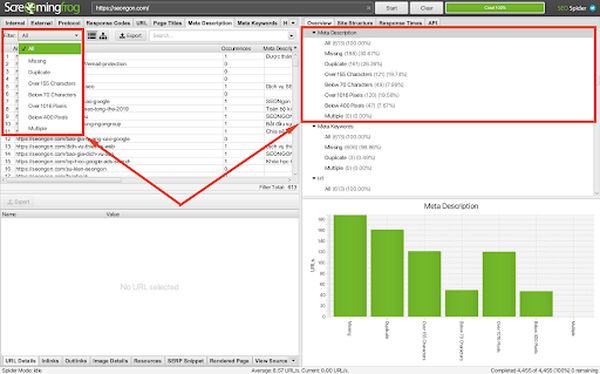Open the Site Structure tab
Viewport: 600px width, 374px height.
click(355, 23)
